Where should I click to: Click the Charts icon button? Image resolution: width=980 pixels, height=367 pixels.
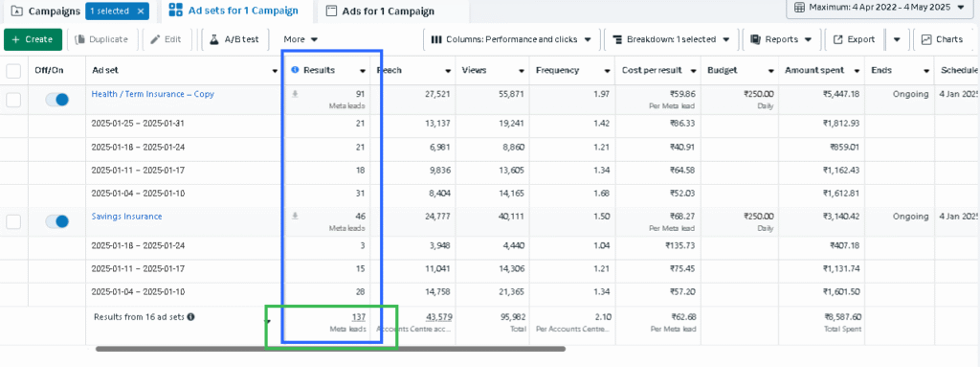(943, 39)
